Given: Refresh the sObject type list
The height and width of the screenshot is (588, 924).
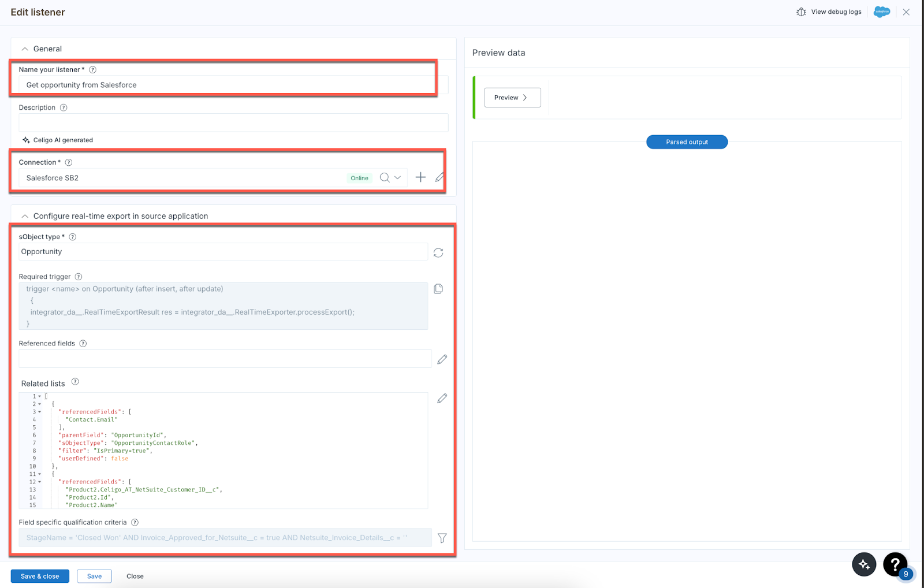Looking at the screenshot, I should [x=438, y=252].
